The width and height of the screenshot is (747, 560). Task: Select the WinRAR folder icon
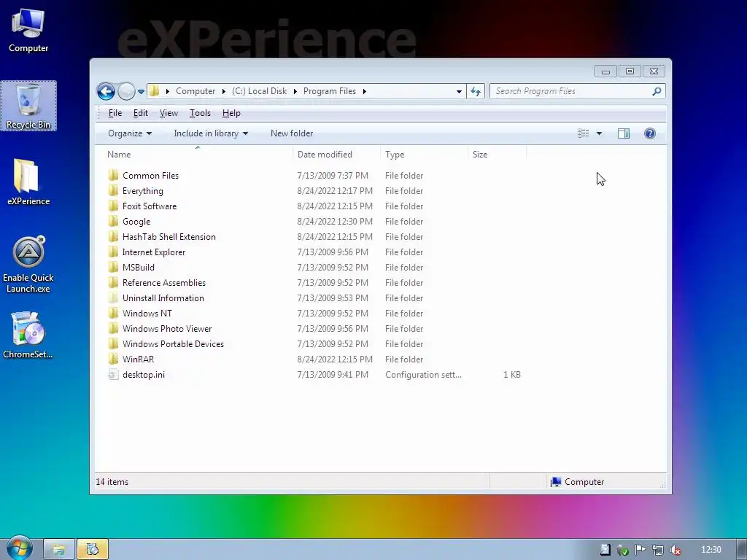113,359
